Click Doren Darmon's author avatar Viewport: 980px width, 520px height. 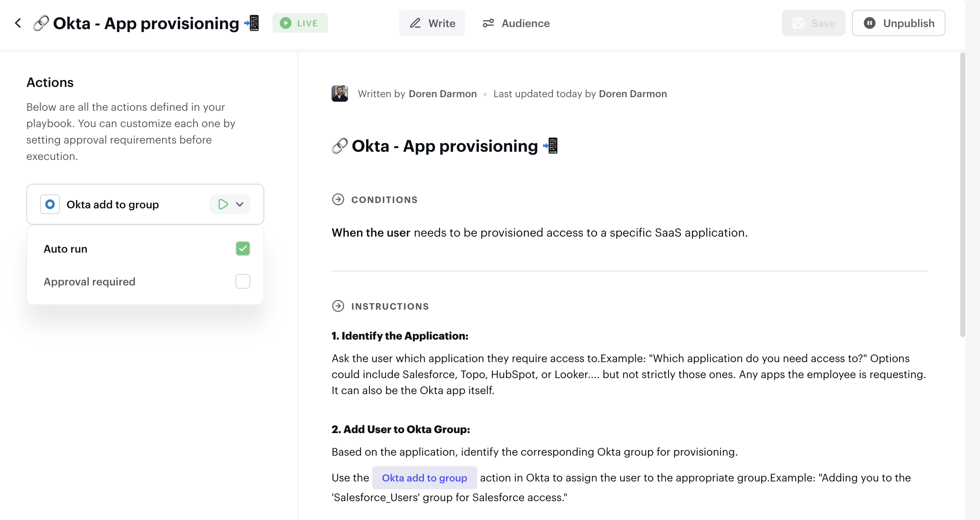click(340, 94)
